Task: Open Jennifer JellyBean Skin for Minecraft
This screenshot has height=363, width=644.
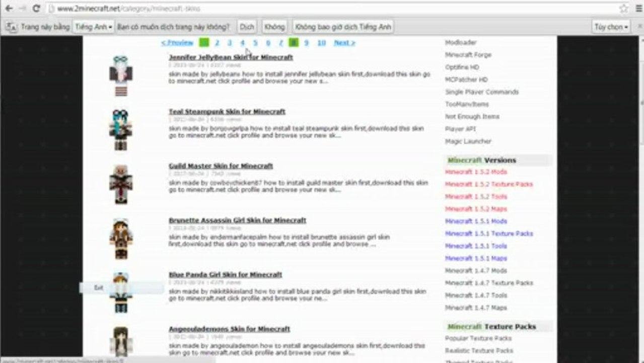Action: tap(231, 57)
